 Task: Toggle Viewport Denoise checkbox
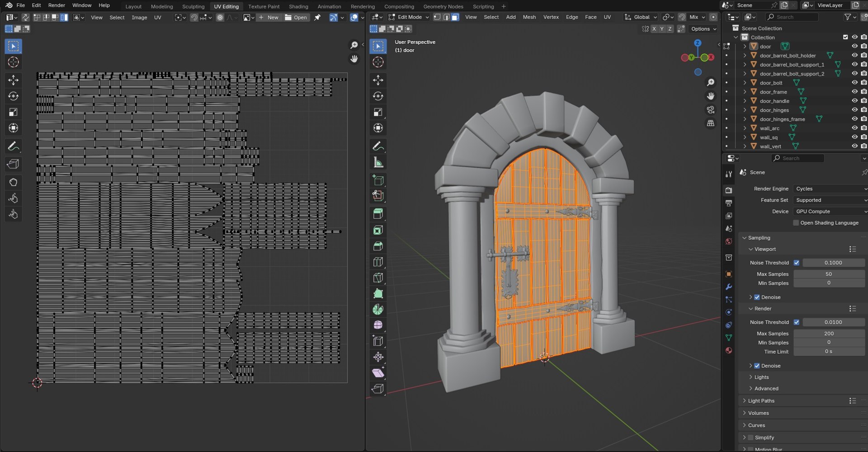(757, 297)
